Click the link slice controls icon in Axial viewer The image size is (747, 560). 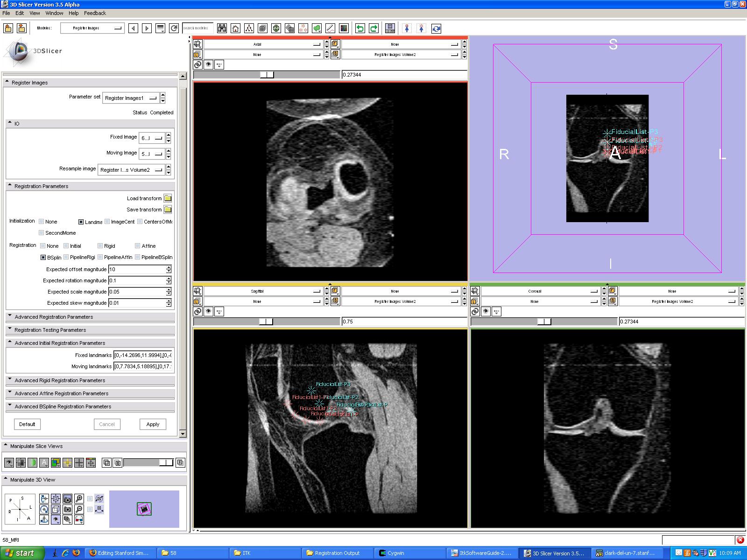[x=198, y=65]
